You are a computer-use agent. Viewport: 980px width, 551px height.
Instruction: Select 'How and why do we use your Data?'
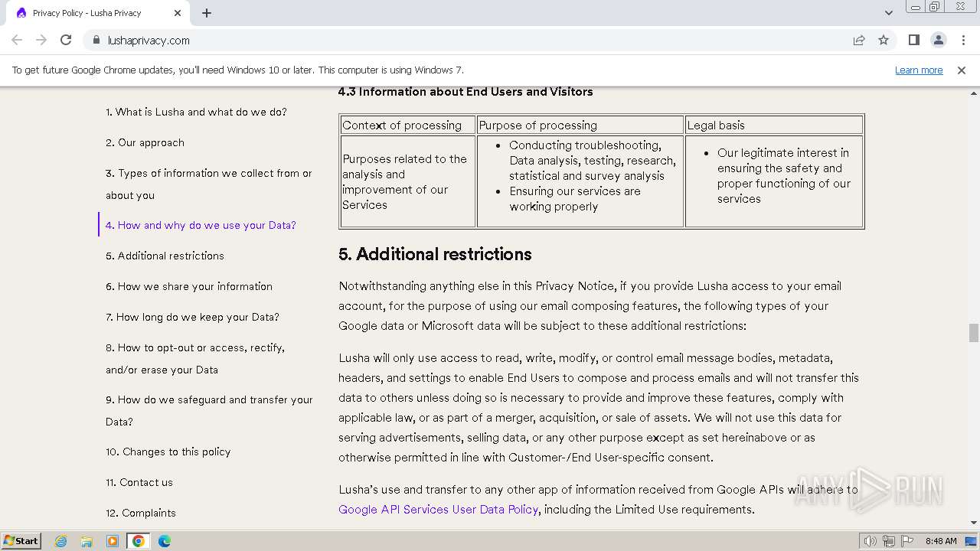[201, 225]
